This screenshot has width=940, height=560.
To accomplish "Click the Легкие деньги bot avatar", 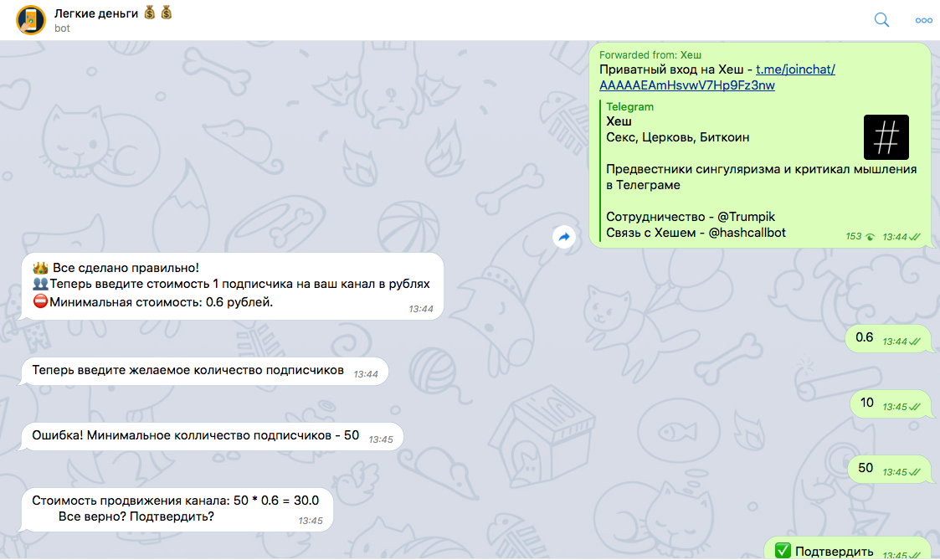I will (x=31, y=20).
